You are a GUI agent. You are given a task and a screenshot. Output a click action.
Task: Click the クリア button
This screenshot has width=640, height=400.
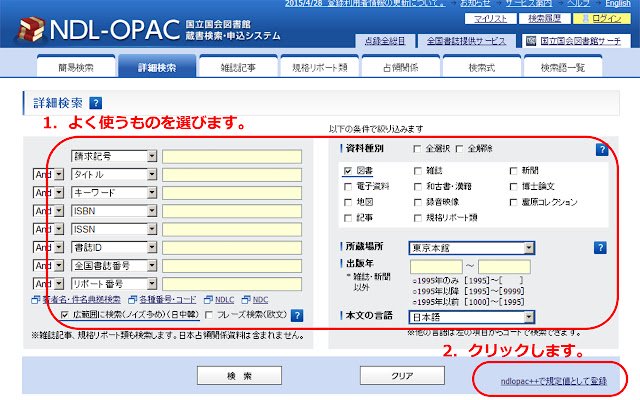[402, 376]
